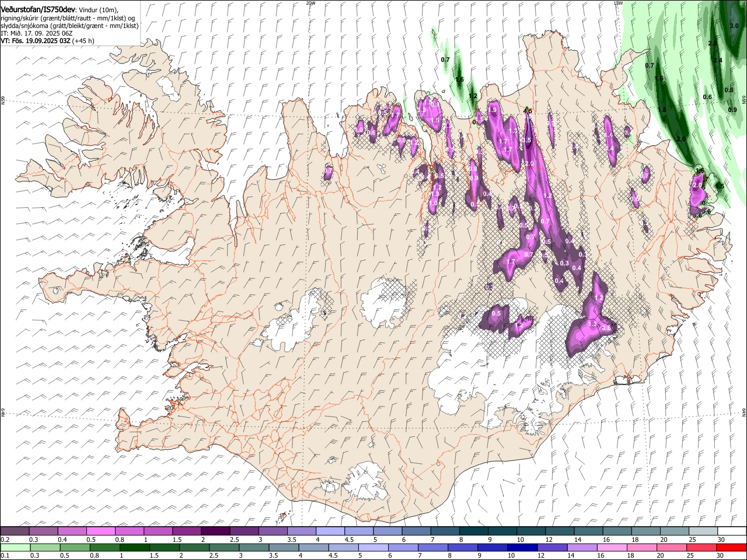Pick the green 0.8 rainfall legend swatch
Screen dimensions: 747x560
pyautogui.click(x=104, y=548)
